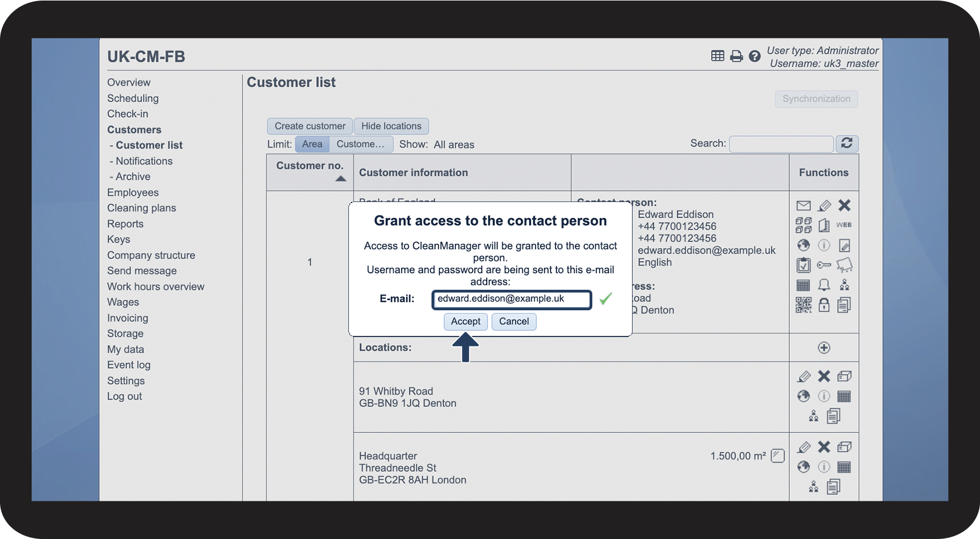Click the Create customer button
This screenshot has width=980, height=539.
point(309,126)
